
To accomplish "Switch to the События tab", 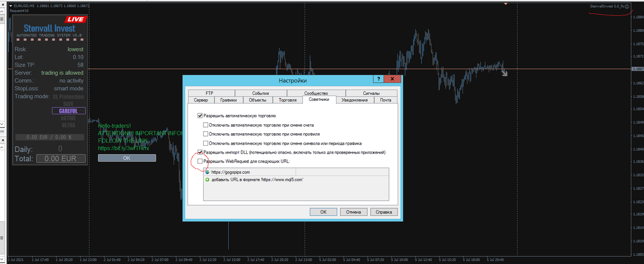I will (x=261, y=93).
